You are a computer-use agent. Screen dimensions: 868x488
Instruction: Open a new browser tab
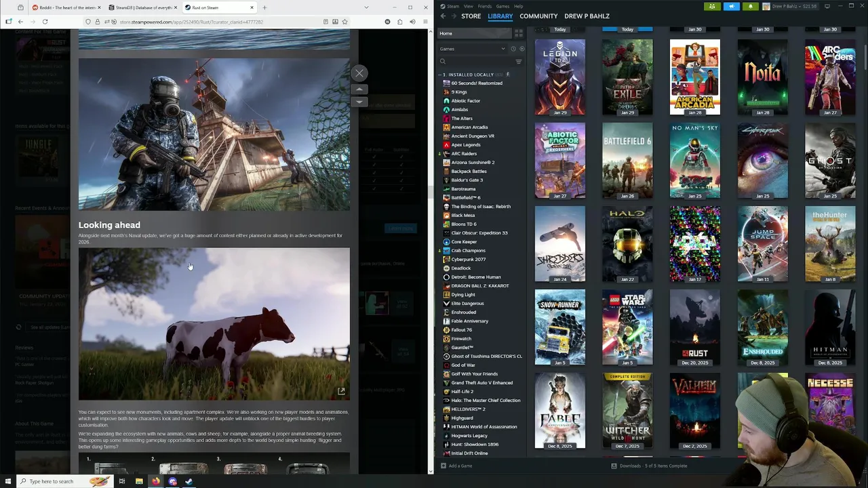[x=264, y=7]
